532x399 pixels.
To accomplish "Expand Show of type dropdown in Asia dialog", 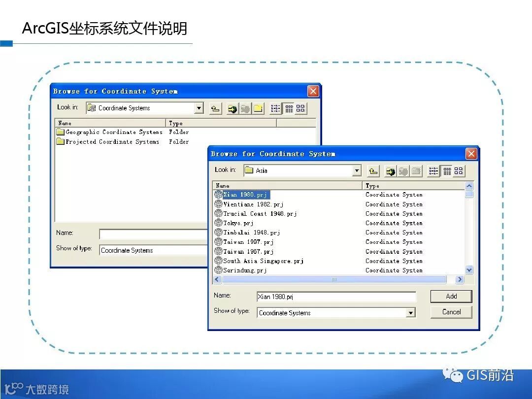I will click(x=411, y=313).
